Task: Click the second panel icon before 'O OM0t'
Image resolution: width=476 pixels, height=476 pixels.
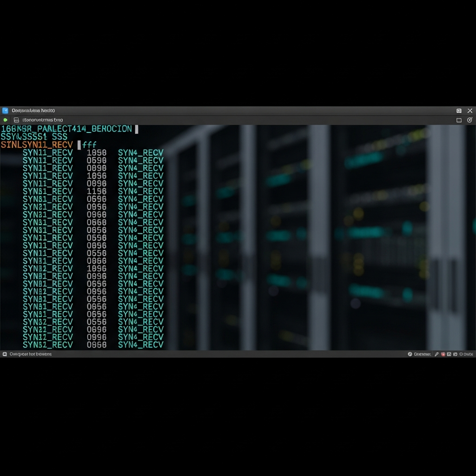Action: coord(455,354)
